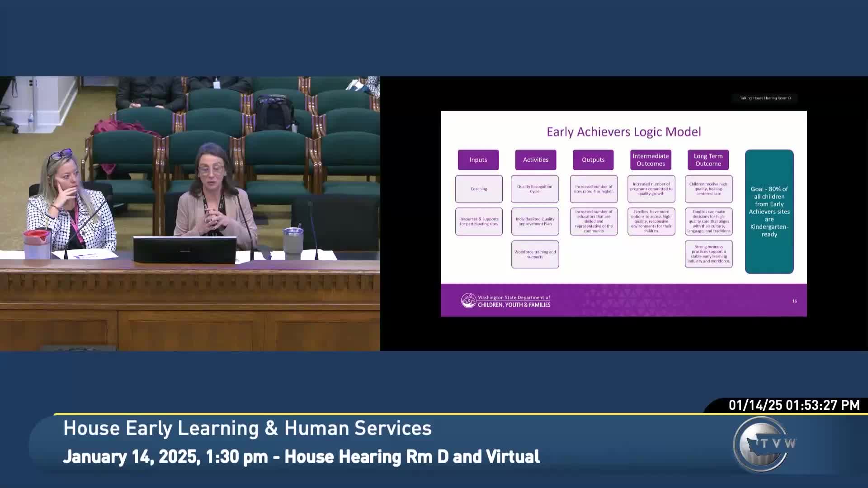Screen dimensions: 868x488
Task: Click the Inputs header box
Action: pos(478,160)
